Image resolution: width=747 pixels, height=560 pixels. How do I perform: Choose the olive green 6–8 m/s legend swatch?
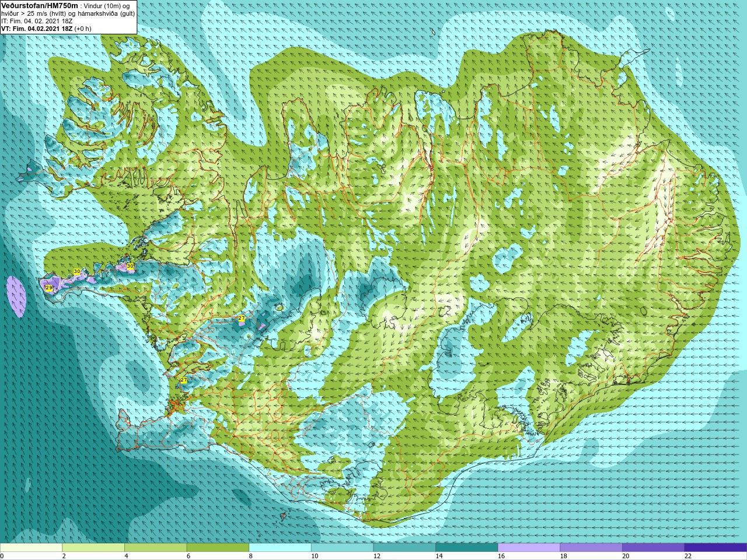(218, 548)
